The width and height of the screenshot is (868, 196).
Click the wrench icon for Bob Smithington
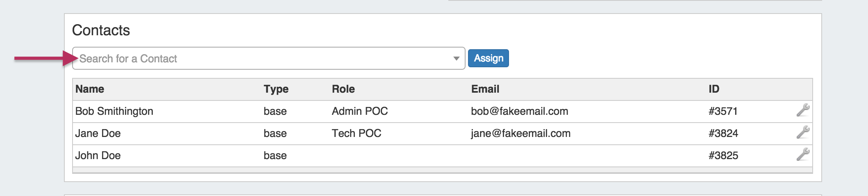(x=802, y=110)
